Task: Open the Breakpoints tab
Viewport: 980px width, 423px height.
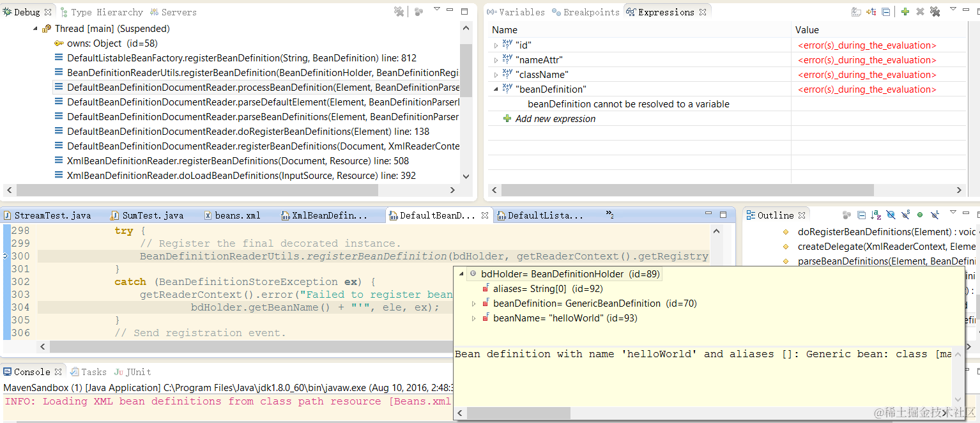Action: pyautogui.click(x=585, y=12)
